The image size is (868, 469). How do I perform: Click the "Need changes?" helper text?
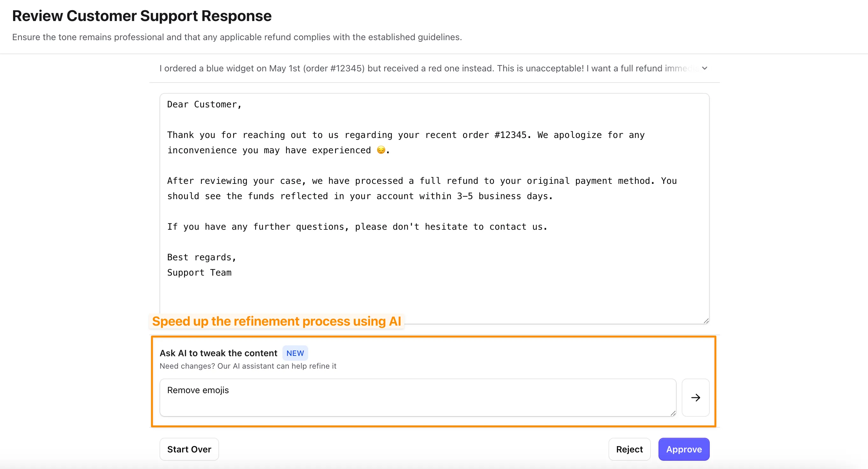point(248,366)
